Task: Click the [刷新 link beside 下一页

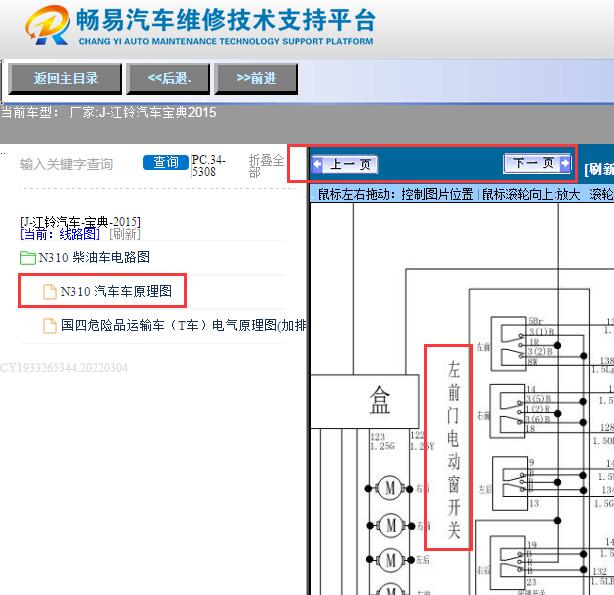Action: click(599, 169)
